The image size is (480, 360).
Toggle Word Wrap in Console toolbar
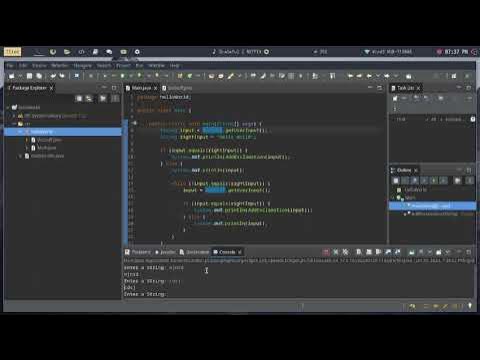[378, 252]
